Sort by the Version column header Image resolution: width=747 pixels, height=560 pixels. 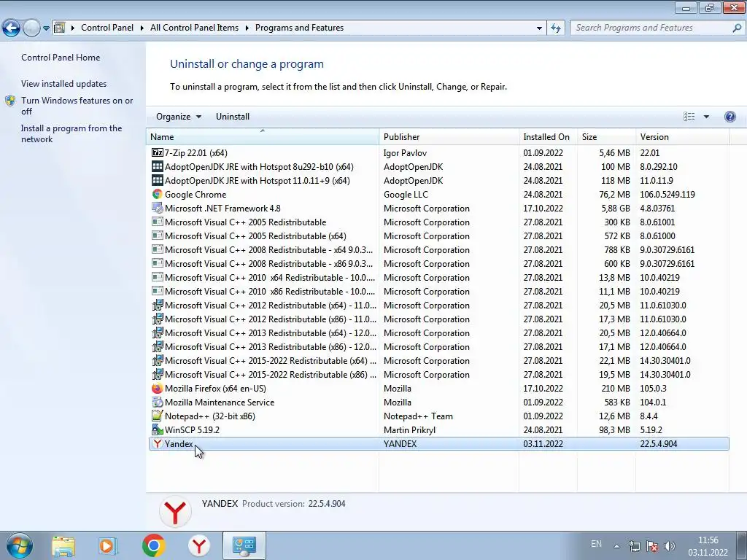click(682, 136)
